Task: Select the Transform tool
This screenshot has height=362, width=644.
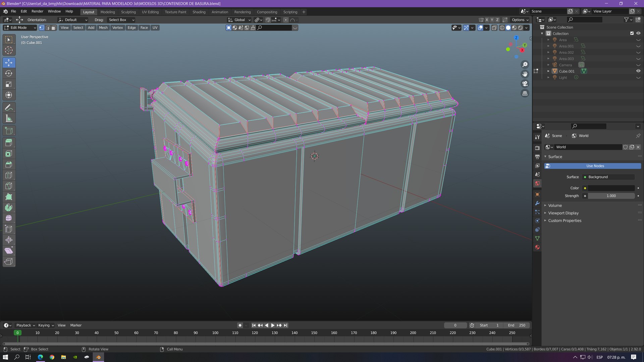Action: 9,95
